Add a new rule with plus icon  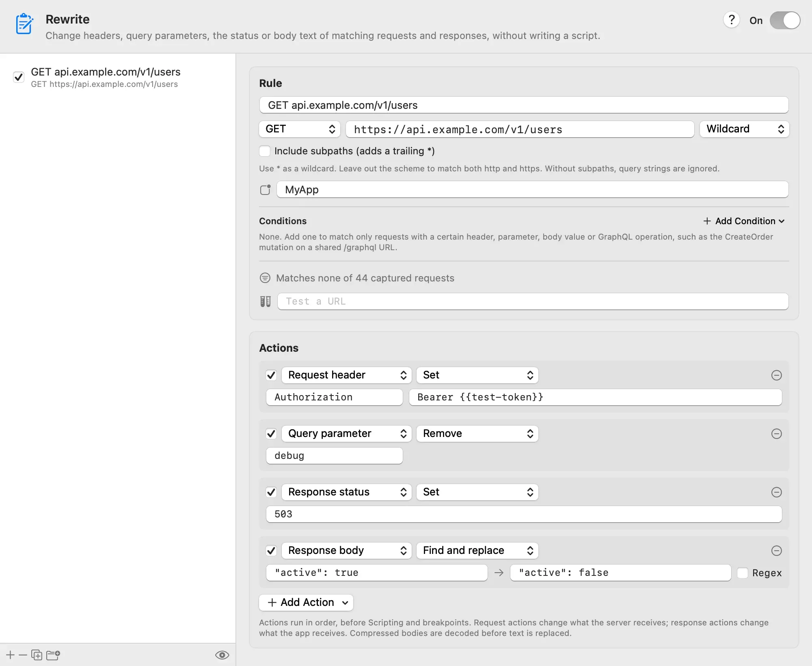pyautogui.click(x=11, y=655)
